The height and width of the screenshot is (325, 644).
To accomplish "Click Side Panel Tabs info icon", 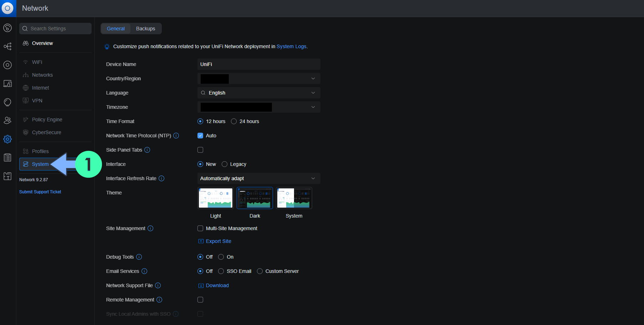I will (x=147, y=150).
